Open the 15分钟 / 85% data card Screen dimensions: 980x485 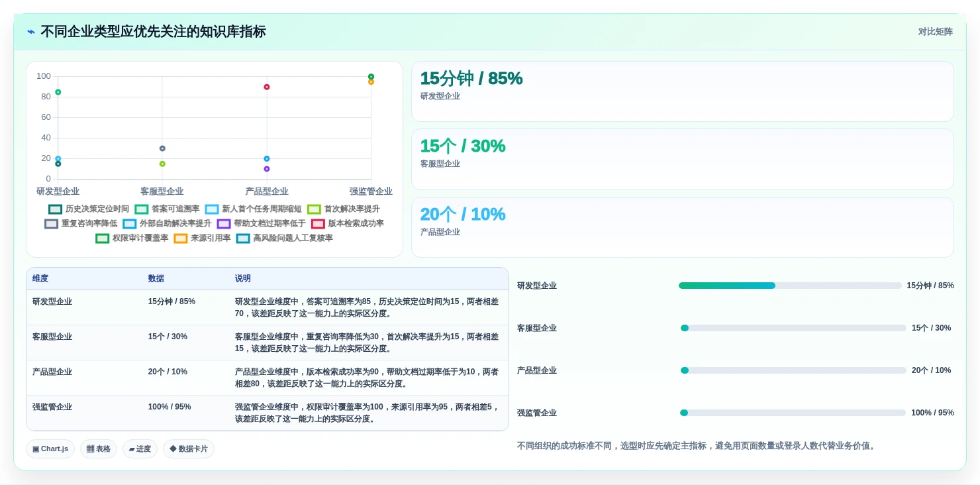click(683, 91)
